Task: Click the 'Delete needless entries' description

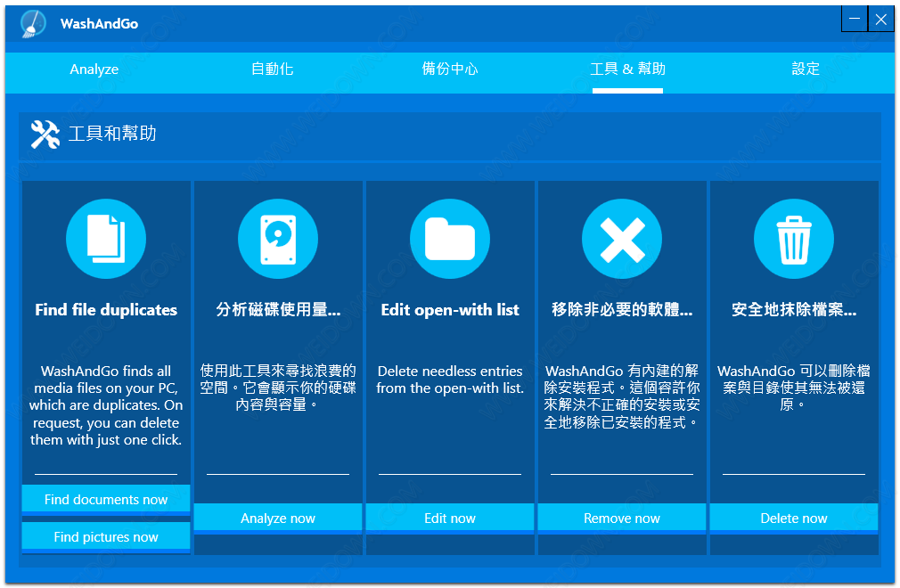Action: [450, 380]
